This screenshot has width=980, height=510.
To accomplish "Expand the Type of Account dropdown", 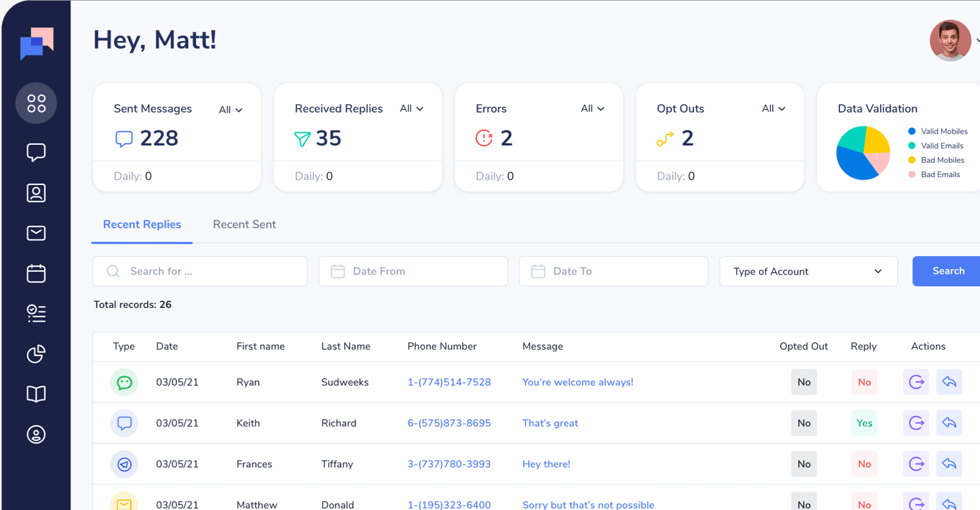I will 808,271.
